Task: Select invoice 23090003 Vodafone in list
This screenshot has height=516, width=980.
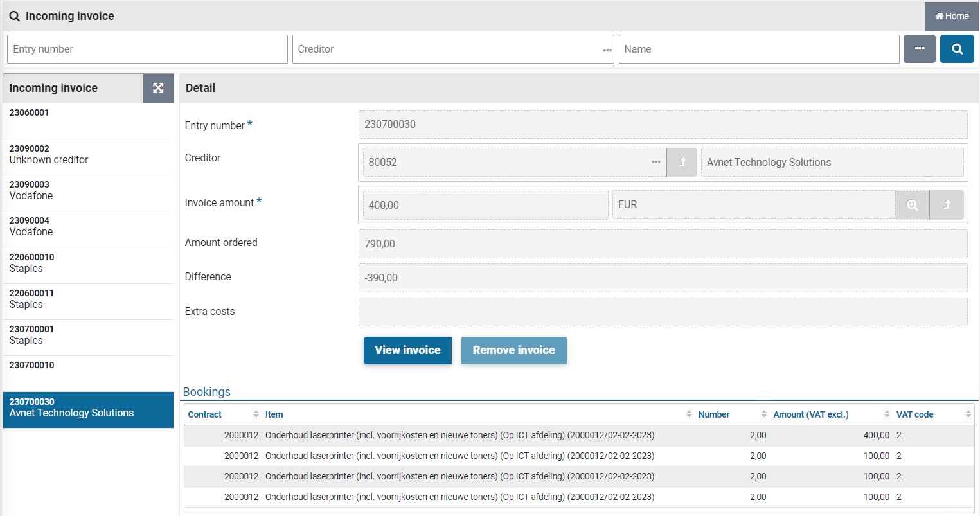Action: pos(88,190)
